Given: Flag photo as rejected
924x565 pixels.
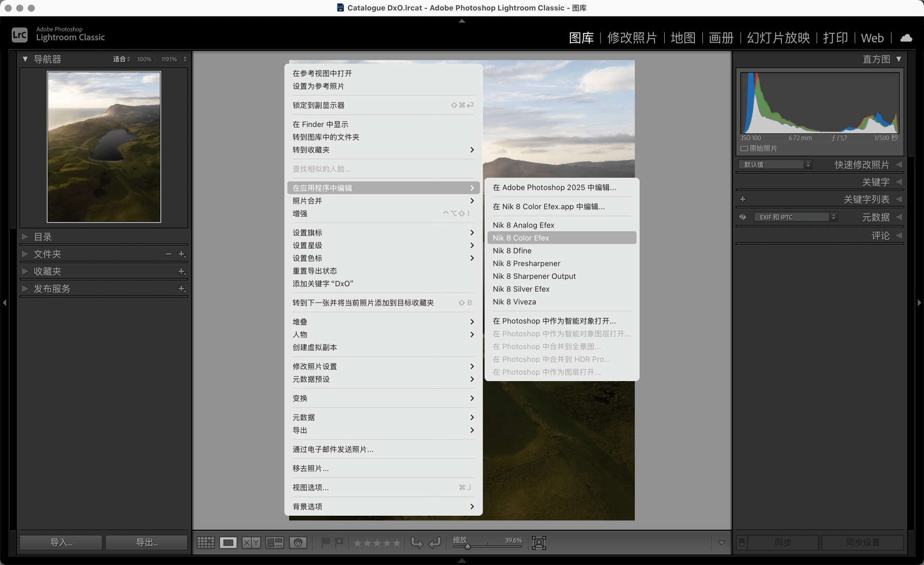Looking at the screenshot, I should coord(339,542).
